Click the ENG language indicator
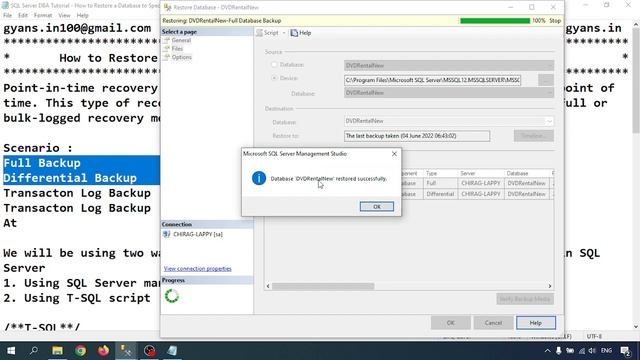The image size is (640, 360). point(607,351)
